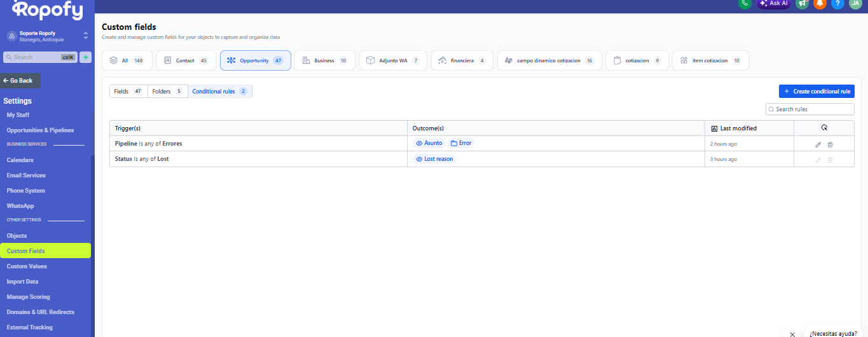Open External Tracking settings
868x337 pixels.
(x=30, y=327)
